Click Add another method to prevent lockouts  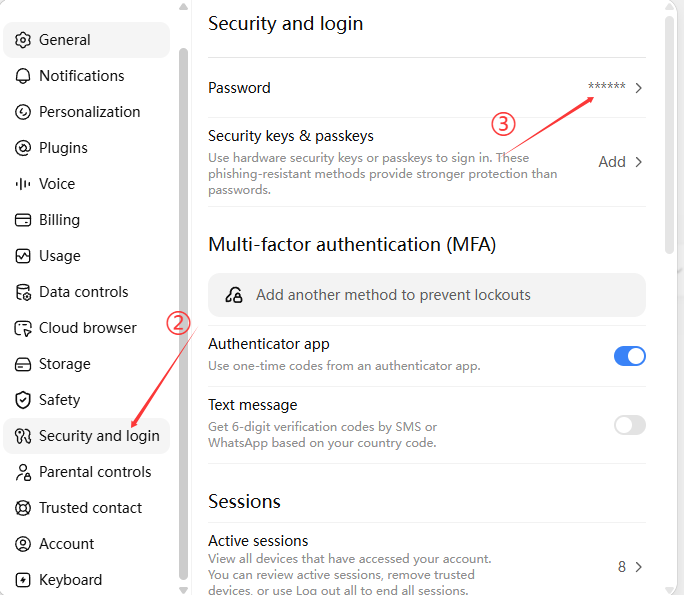click(427, 295)
